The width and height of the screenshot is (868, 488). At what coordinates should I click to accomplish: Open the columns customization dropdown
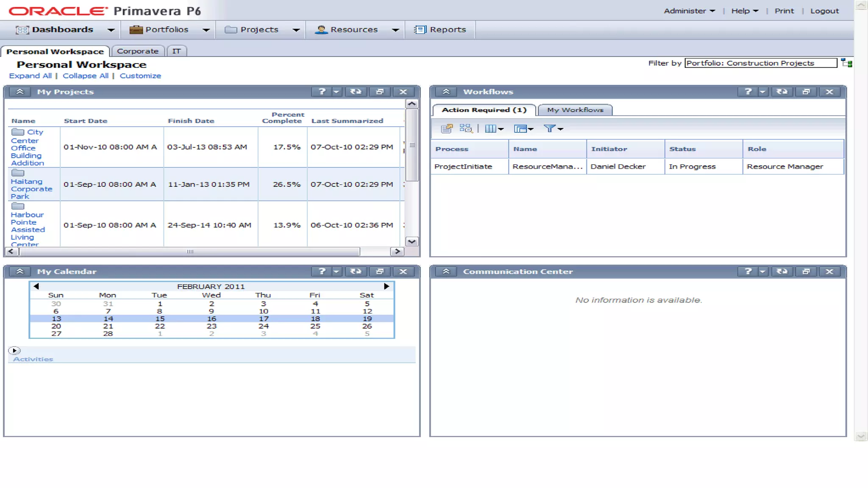coord(494,128)
